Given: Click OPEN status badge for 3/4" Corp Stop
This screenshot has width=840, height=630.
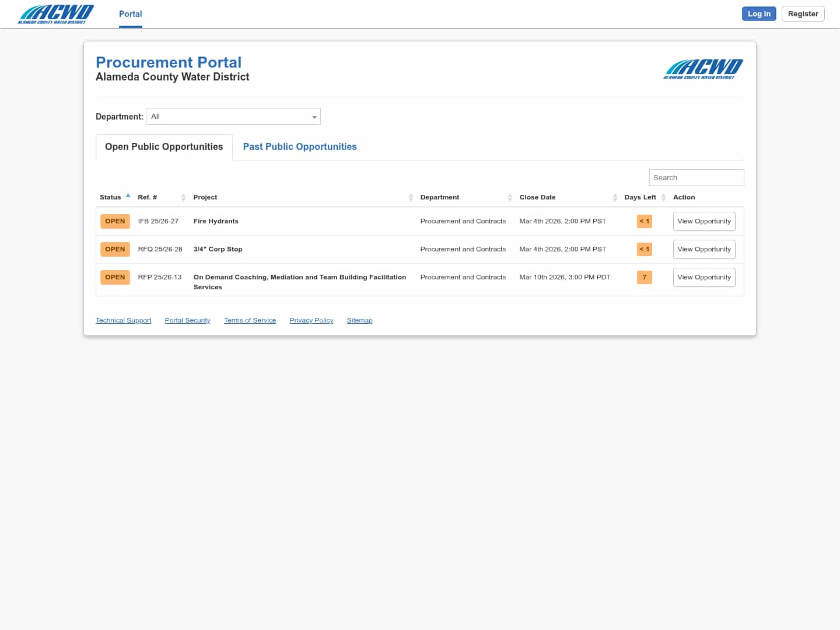Looking at the screenshot, I should [x=115, y=250].
